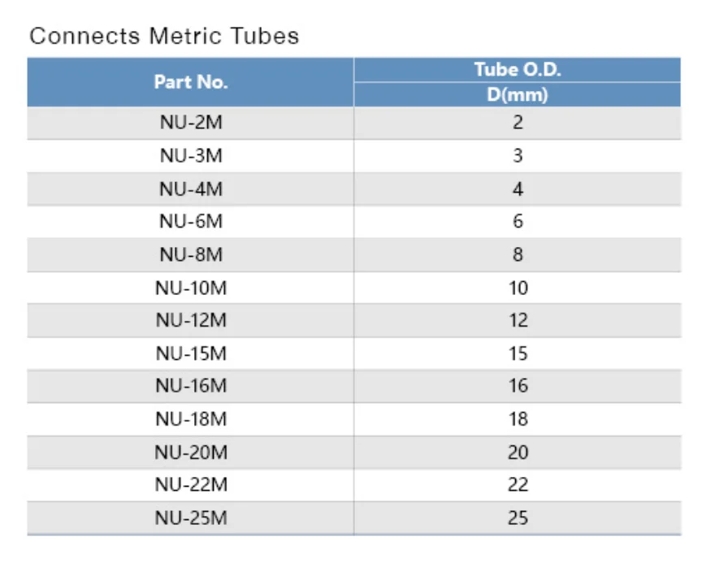Select part number NU-12M
This screenshot has width=728, height=572.
(191, 320)
